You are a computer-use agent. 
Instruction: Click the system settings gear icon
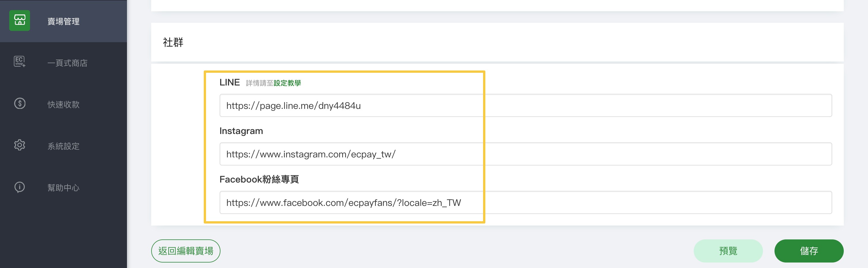(x=20, y=145)
